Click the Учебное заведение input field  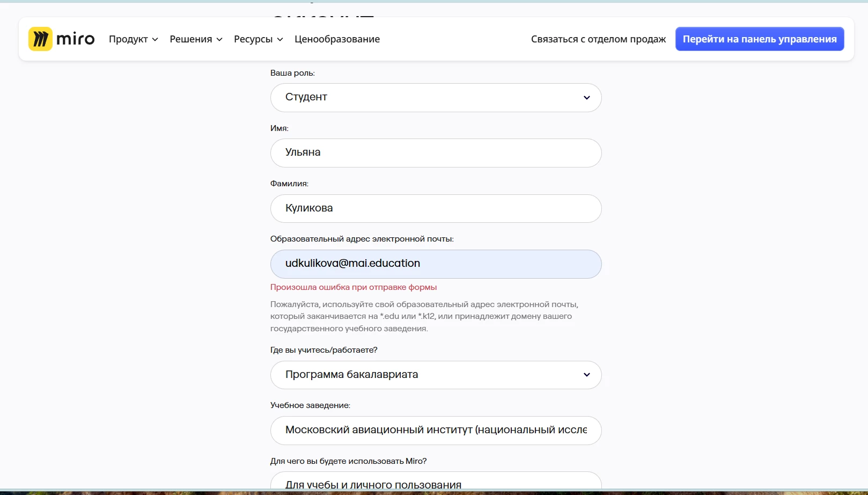pos(436,430)
